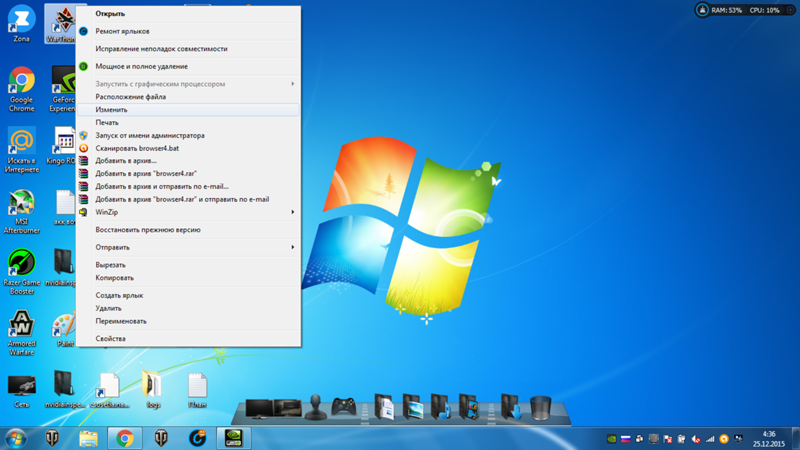Click the Action Center flag tray icon
Viewport: 800px width, 450px height.
tap(667, 439)
